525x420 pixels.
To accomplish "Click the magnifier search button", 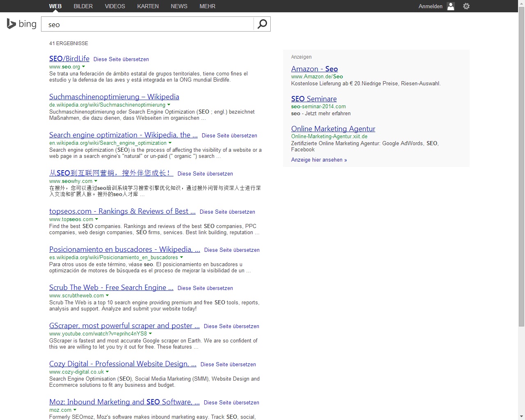I will pos(262,24).
